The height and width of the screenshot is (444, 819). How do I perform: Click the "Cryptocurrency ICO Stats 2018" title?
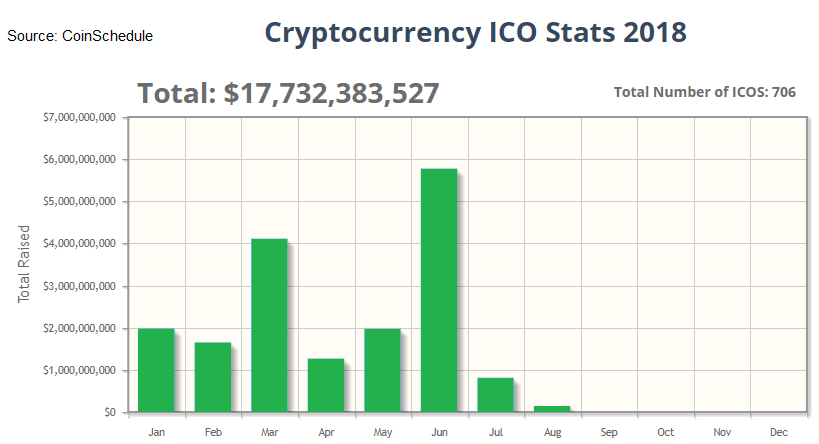click(475, 33)
